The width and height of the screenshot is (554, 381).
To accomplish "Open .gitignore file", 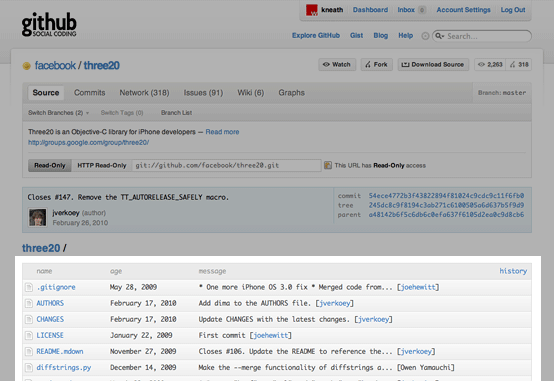I will pos(56,287).
